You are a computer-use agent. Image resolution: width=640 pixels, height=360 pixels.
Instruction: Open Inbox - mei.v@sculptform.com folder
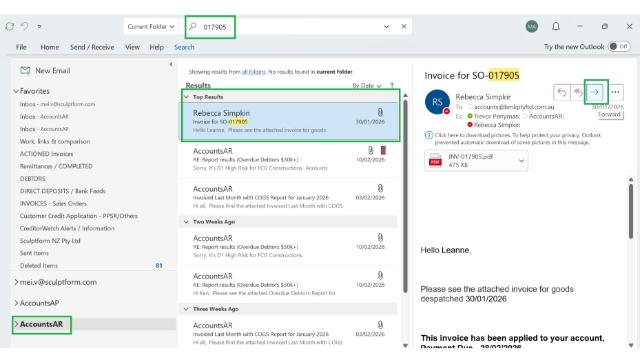57,104
